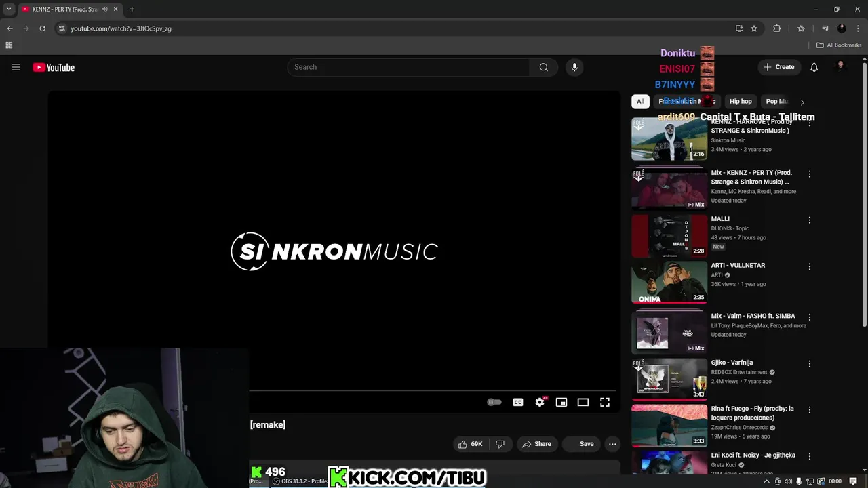Dislike the video
Viewport: 868px width, 488px height.
500,444
